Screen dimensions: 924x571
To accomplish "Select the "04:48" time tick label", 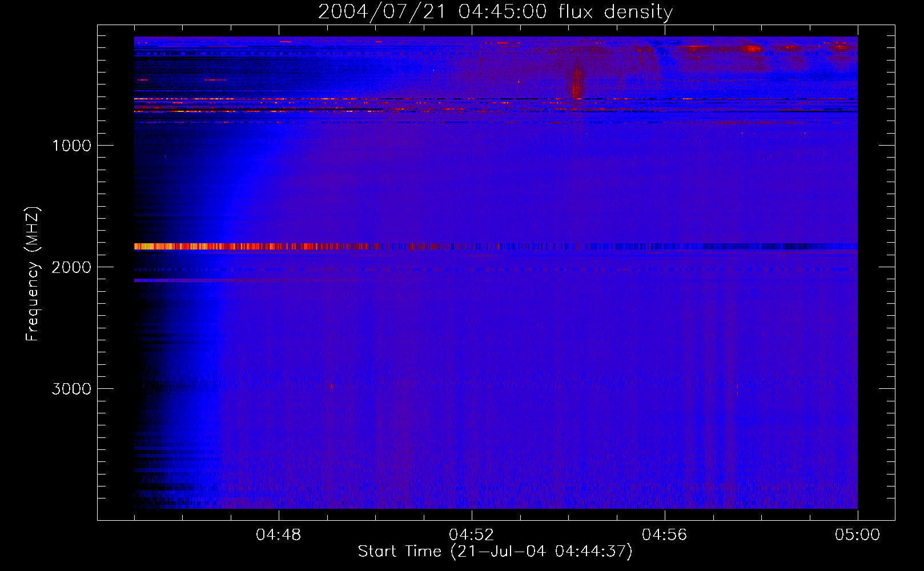I will click(279, 535).
